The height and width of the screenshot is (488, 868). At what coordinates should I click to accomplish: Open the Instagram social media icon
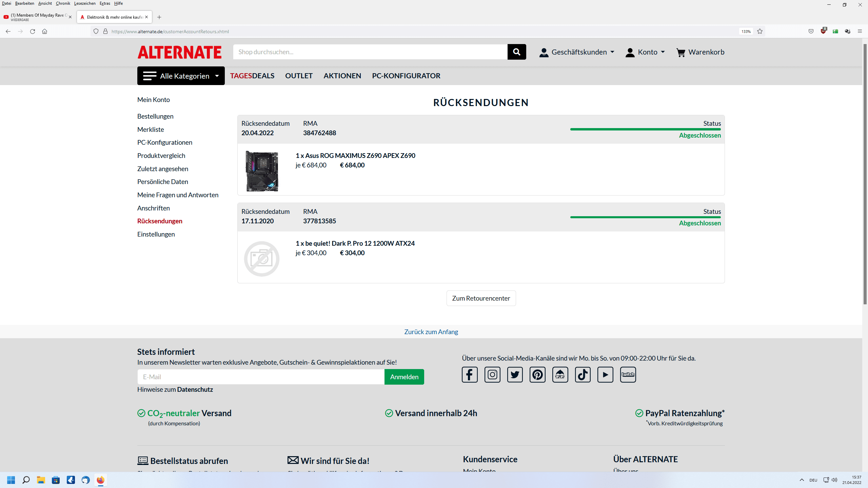(492, 374)
